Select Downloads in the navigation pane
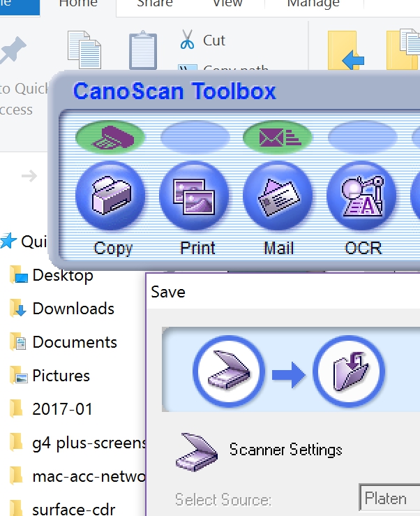The image size is (420, 516). coord(63,309)
